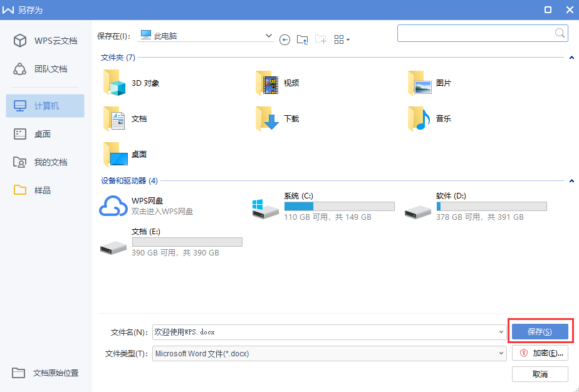This screenshot has height=392, width=579.
Task: Click the 378 GB 可用, 共 391 GB text
Action: pyautogui.click(x=479, y=217)
